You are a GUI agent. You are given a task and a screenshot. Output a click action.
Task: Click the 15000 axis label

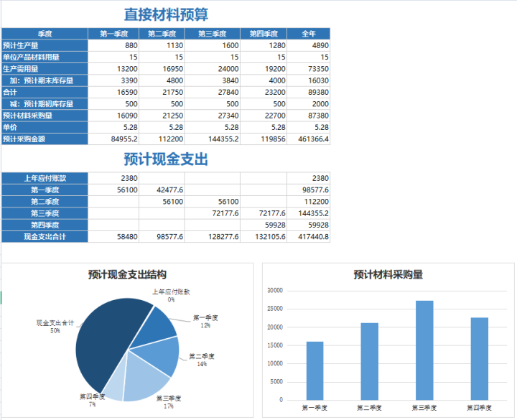coord(275,345)
